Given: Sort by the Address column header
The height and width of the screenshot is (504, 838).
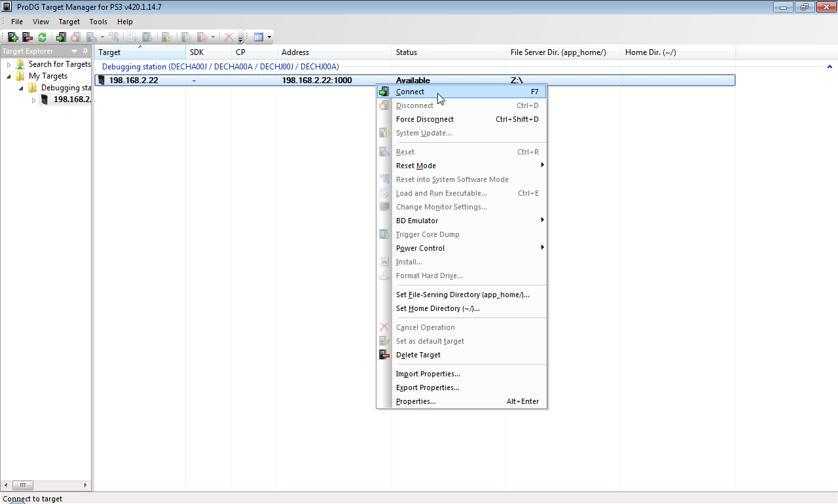Looking at the screenshot, I should [x=335, y=52].
